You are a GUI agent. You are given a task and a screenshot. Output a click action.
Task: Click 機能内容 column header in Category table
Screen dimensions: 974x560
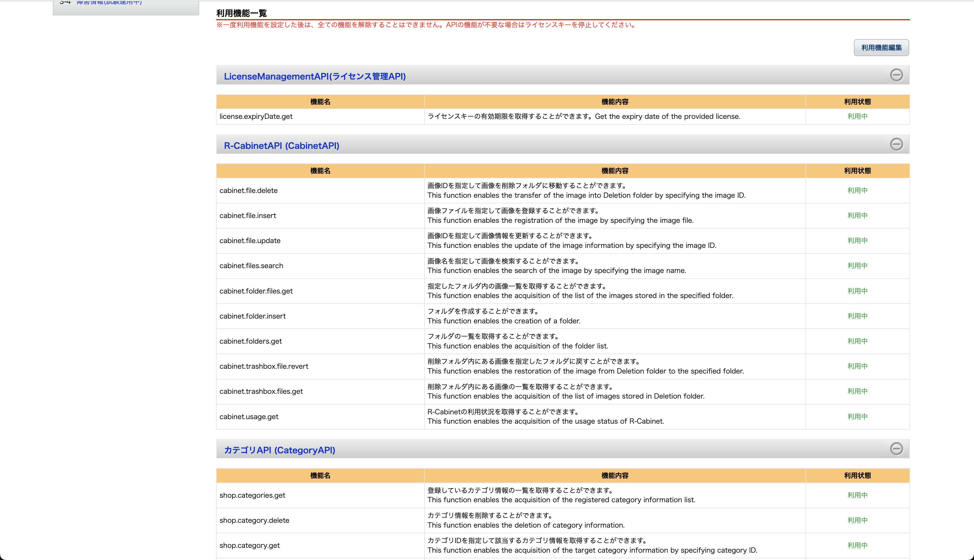click(x=615, y=476)
